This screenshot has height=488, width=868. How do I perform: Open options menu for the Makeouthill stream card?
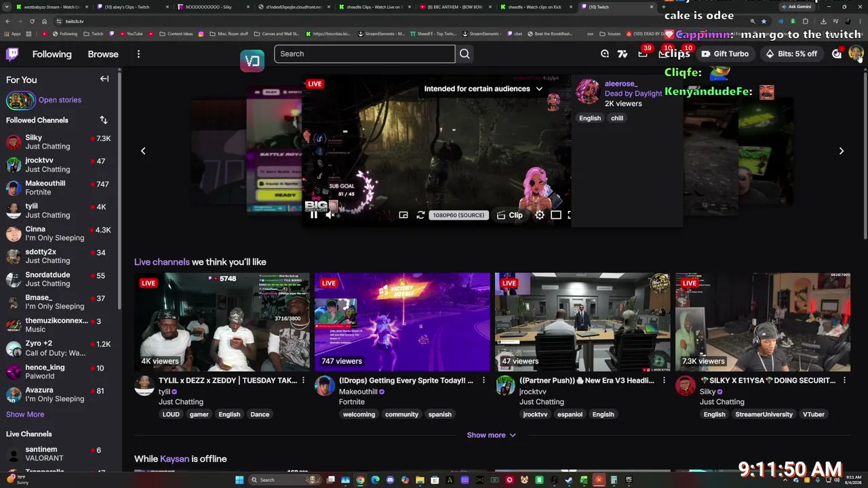484,381
